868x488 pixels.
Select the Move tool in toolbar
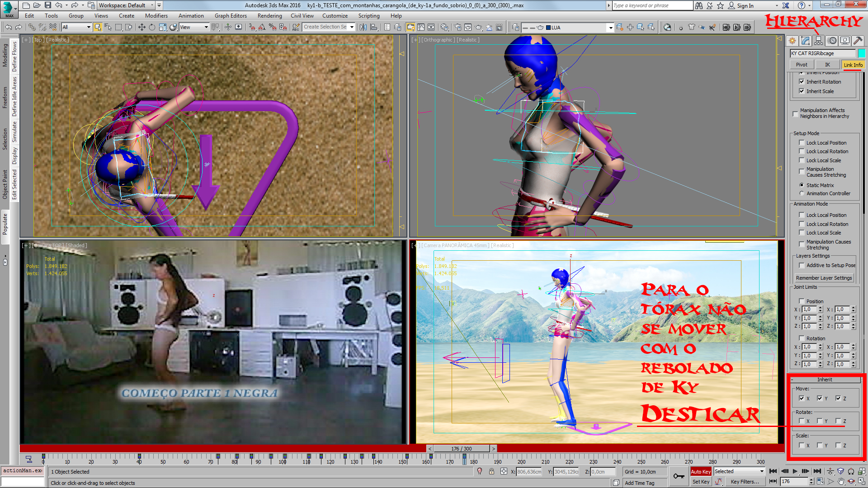(142, 28)
